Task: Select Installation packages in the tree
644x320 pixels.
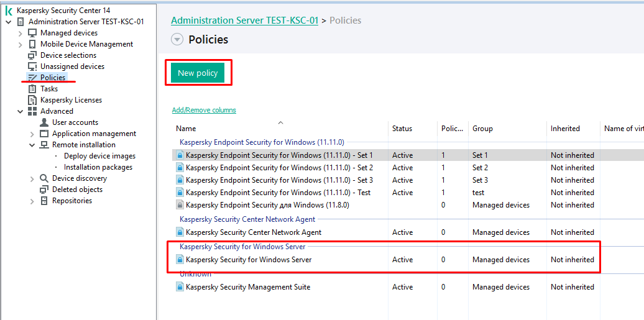Action: (98, 167)
